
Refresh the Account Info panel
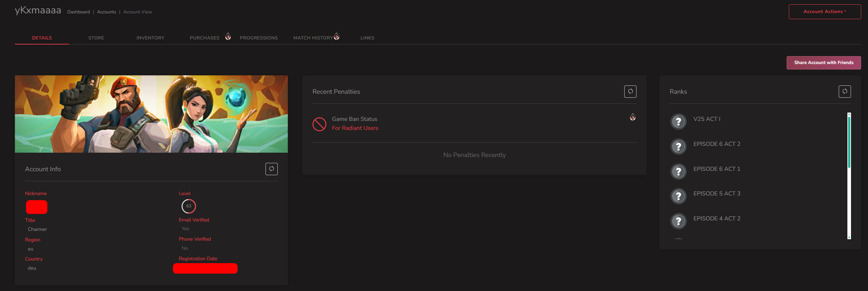point(272,169)
